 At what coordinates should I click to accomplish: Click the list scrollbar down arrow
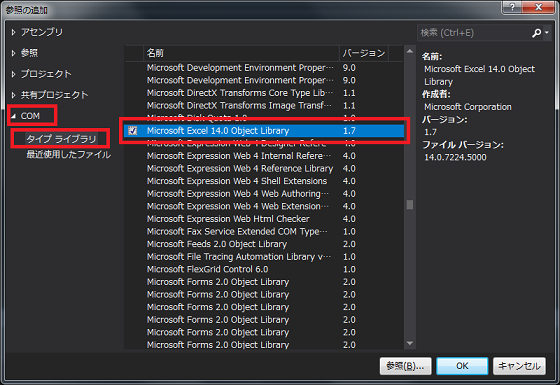pyautogui.click(x=410, y=343)
